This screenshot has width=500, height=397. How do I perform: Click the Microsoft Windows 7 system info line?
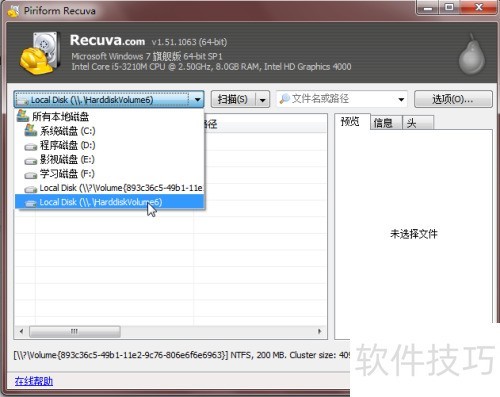pyautogui.click(x=147, y=56)
